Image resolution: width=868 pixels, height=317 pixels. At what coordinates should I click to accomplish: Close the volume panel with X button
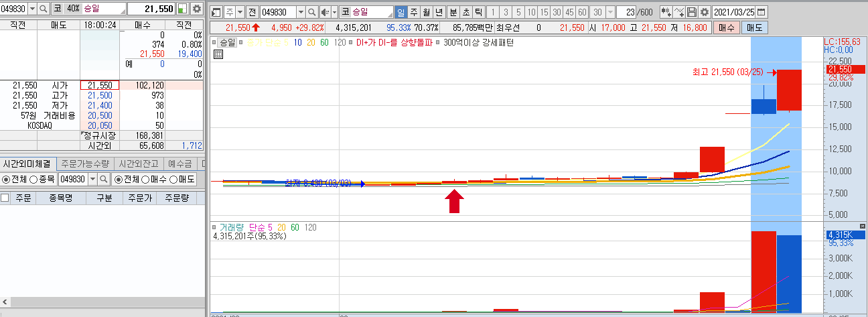pyautogui.click(x=863, y=227)
